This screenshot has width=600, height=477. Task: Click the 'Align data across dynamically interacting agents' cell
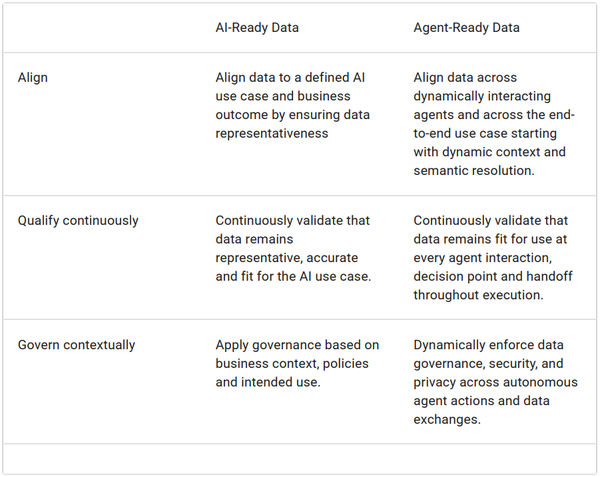coord(494,124)
